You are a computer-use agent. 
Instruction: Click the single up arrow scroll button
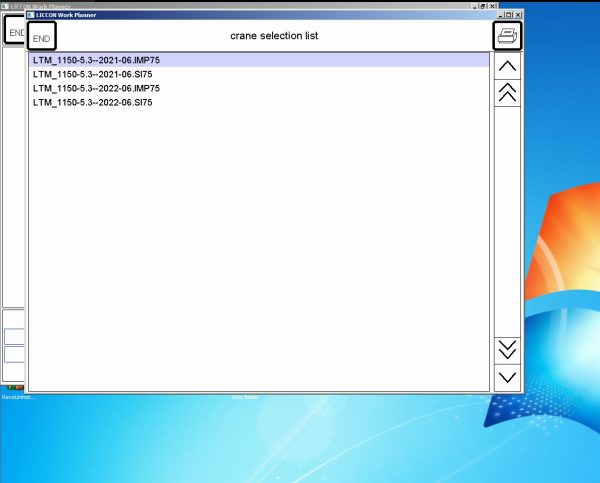(507, 66)
